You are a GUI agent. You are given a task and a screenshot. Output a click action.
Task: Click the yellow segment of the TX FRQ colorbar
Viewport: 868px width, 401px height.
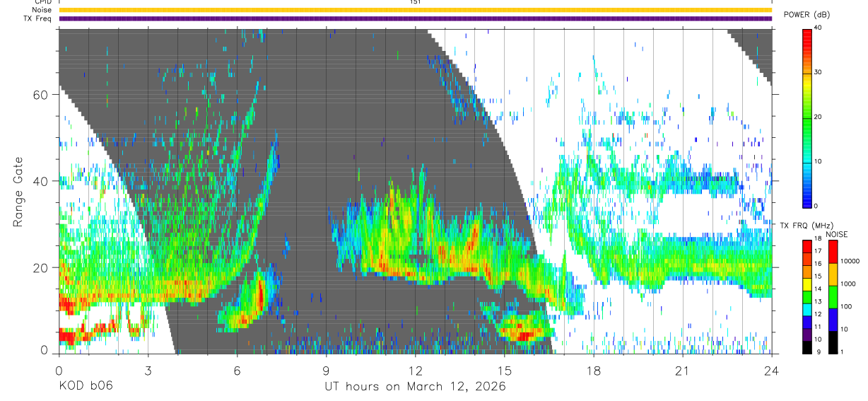[807, 284]
